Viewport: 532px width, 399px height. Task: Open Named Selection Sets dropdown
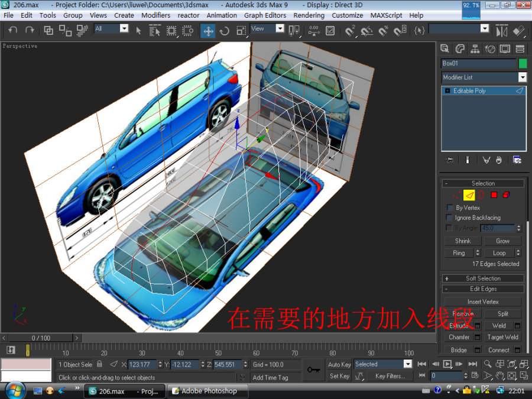point(485,28)
